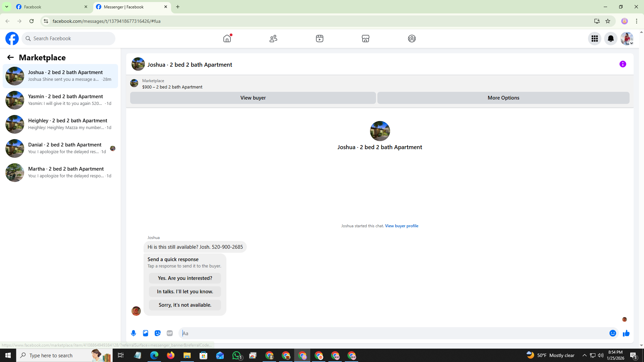Send quick reply 'In talks. I'll let you know.'
This screenshot has width=644, height=362.
click(x=185, y=292)
